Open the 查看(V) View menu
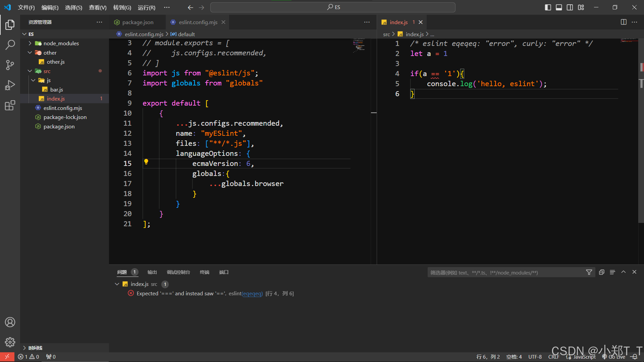Screen dimensions: 644x362 coord(97,7)
